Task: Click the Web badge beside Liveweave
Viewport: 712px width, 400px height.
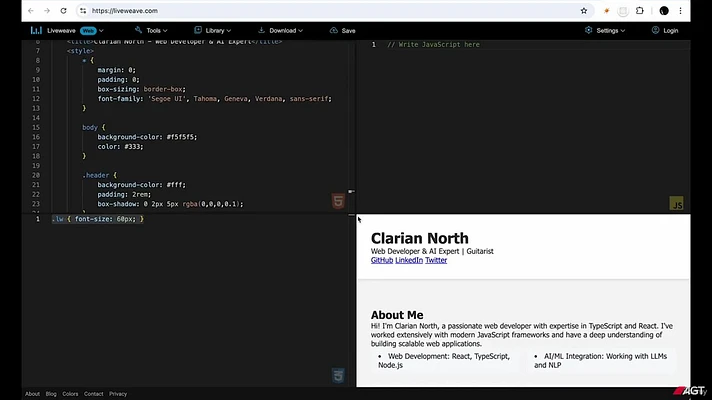Action: pyautogui.click(x=88, y=31)
